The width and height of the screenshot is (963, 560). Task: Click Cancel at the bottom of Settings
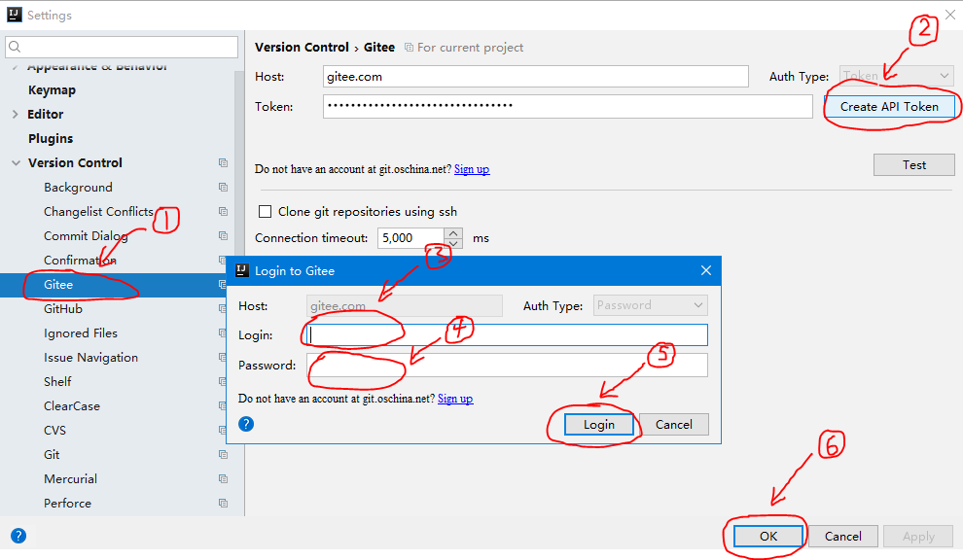[x=843, y=536]
